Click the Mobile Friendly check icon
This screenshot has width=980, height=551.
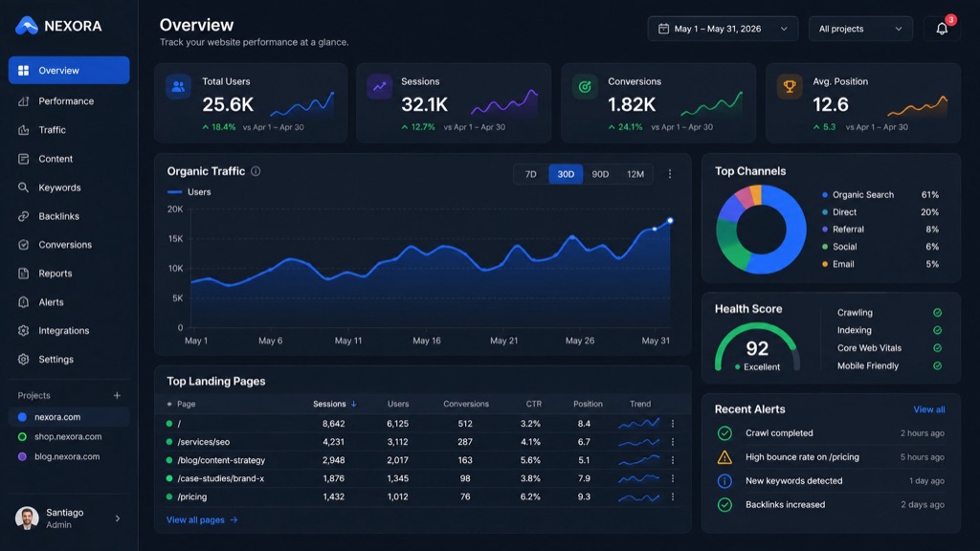click(x=938, y=366)
